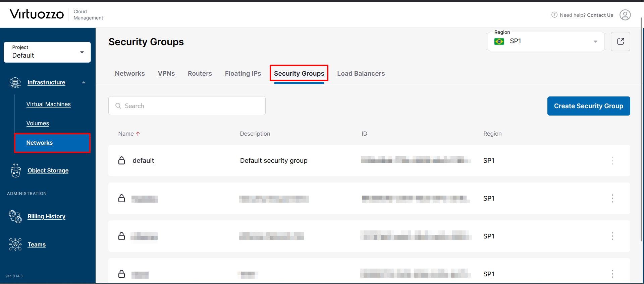644x284 pixels.
Task: Click the ID column header
Action: pyautogui.click(x=364, y=134)
